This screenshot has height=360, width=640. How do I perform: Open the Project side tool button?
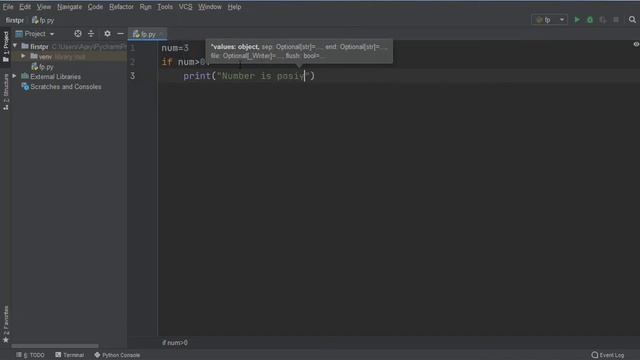pyautogui.click(x=6, y=47)
